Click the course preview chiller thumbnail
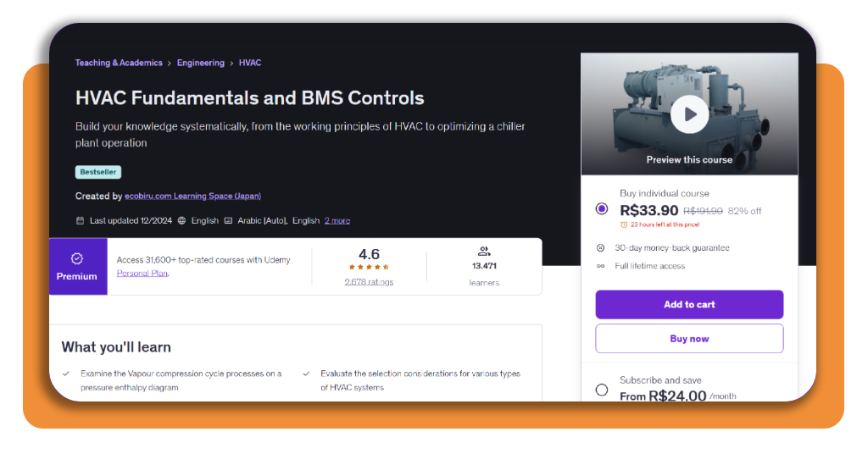 (x=689, y=113)
